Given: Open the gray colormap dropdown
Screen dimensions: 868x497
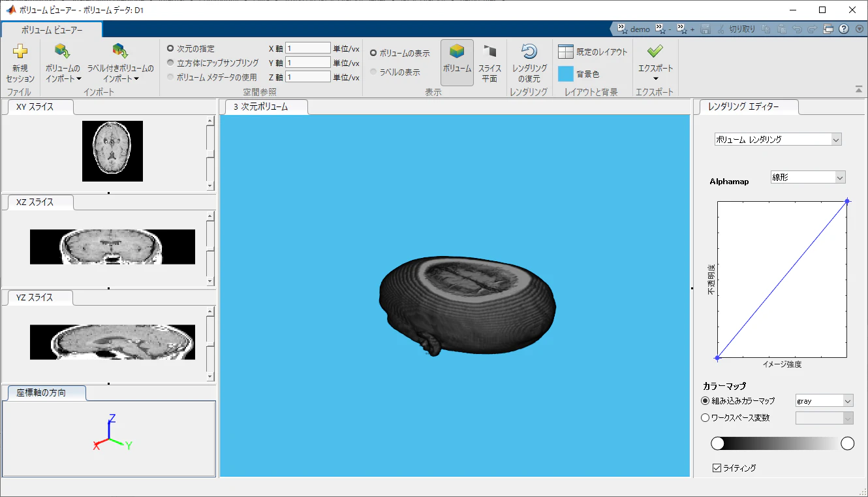Looking at the screenshot, I should (824, 401).
